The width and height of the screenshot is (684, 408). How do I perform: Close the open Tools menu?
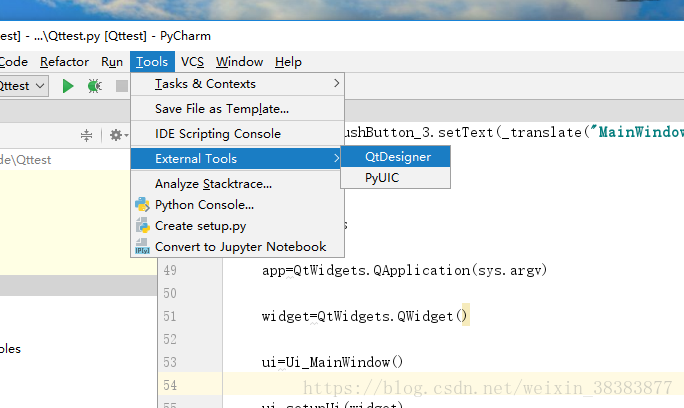click(x=152, y=62)
